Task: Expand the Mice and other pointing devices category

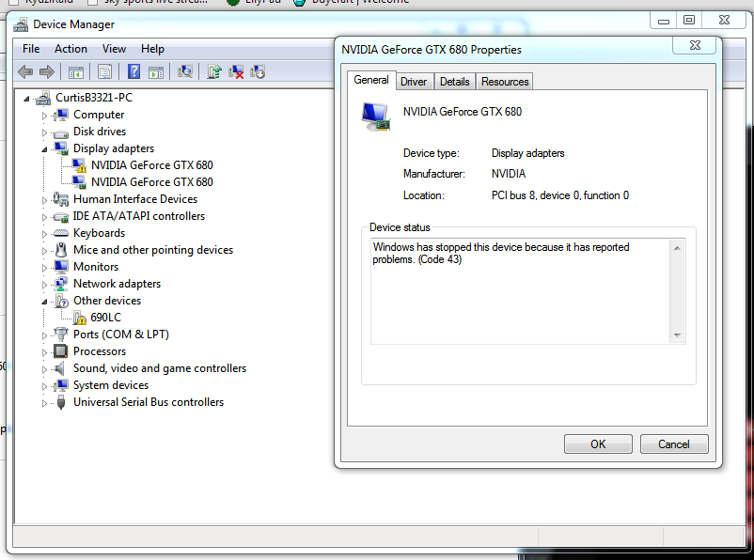Action: click(44, 251)
